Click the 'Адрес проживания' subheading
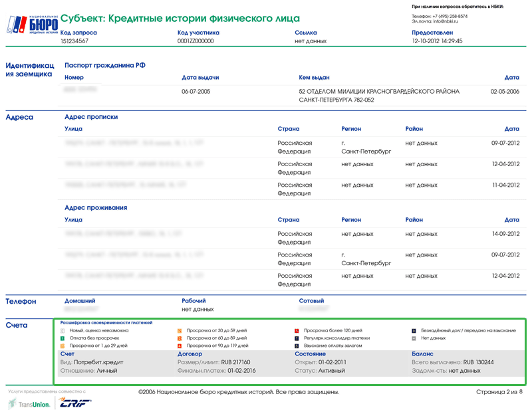Image resolution: width=532 pixels, height=410 pixels. click(x=96, y=208)
